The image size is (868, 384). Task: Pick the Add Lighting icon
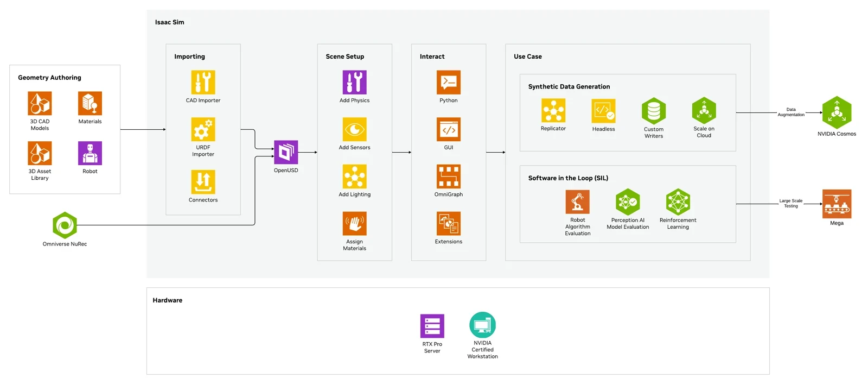point(354,177)
